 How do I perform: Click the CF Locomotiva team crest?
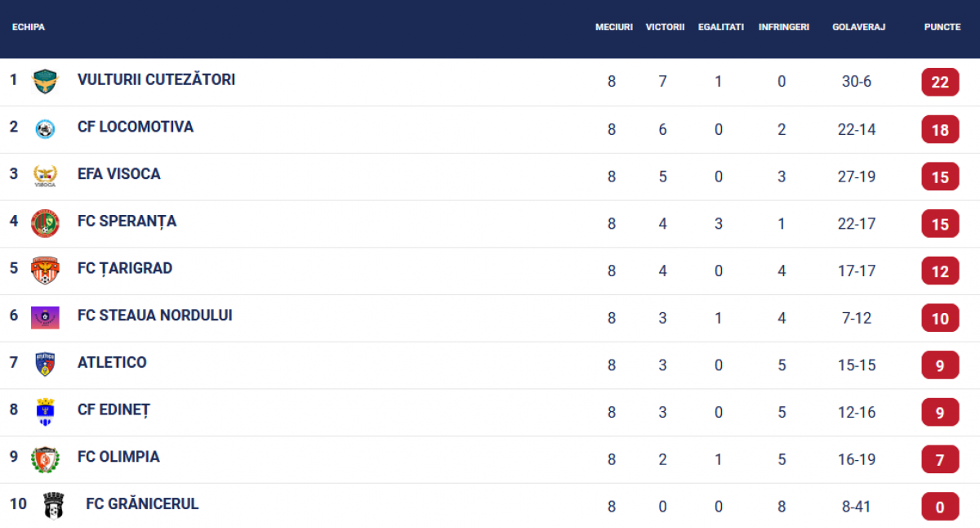click(45, 128)
